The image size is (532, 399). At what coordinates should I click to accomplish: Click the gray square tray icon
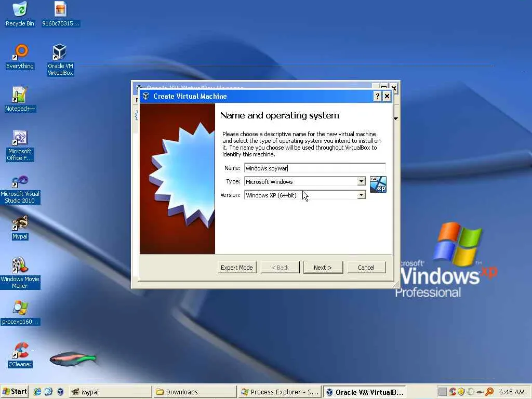(442, 392)
